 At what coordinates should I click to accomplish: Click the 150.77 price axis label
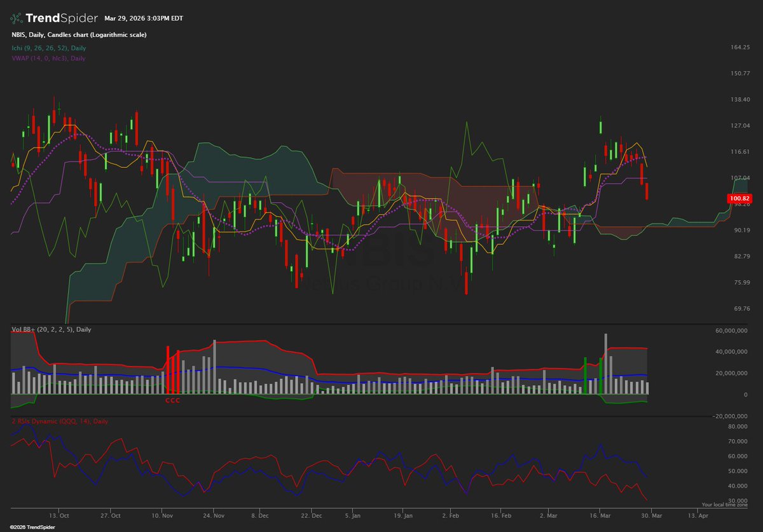(740, 73)
